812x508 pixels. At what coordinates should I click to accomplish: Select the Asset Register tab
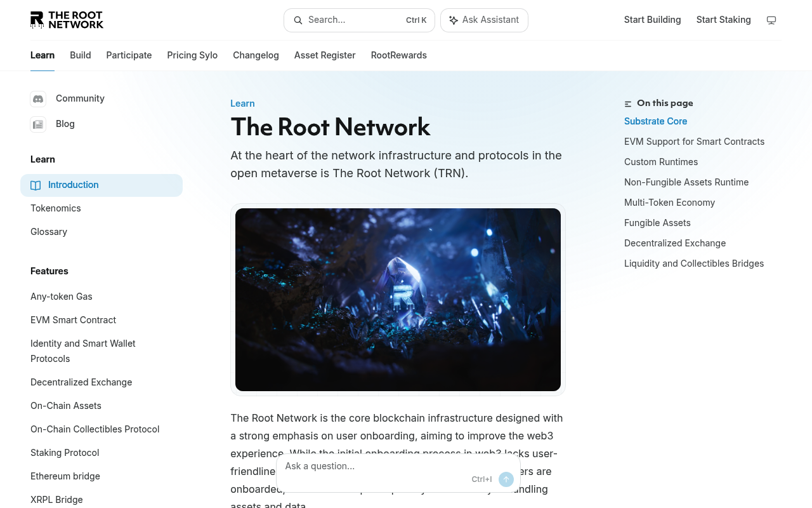325,55
